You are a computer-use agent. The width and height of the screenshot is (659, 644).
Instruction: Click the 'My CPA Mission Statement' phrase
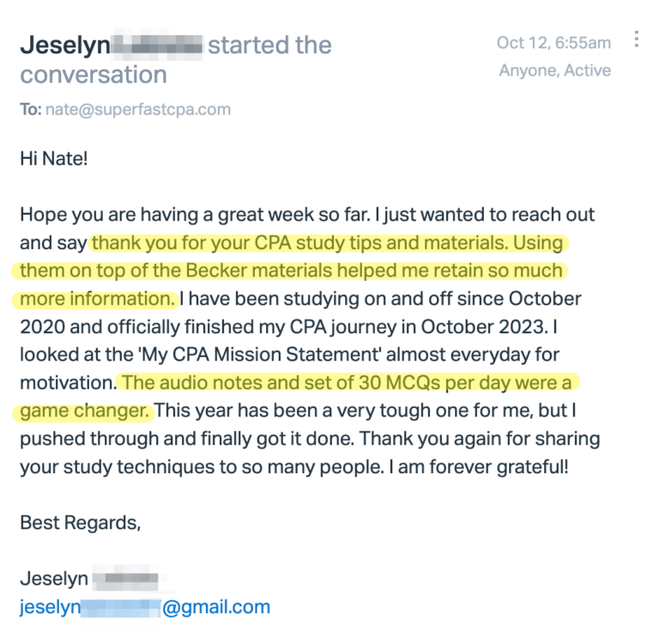click(x=260, y=355)
